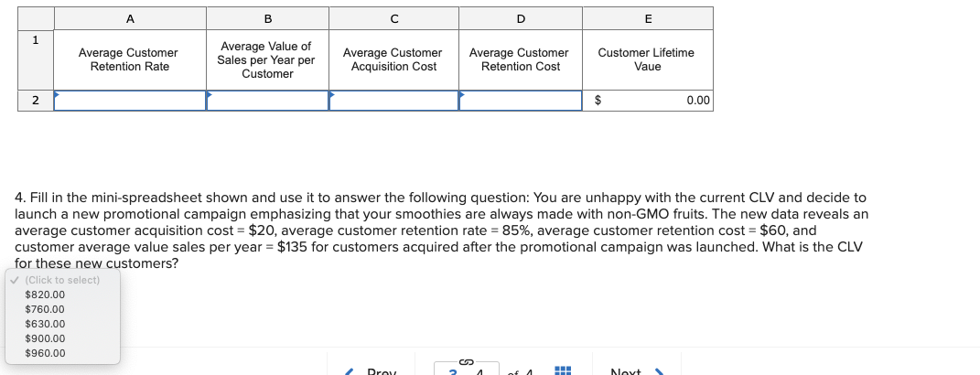This screenshot has height=375, width=980.
Task: Click the question number input box
Action: coord(467,370)
